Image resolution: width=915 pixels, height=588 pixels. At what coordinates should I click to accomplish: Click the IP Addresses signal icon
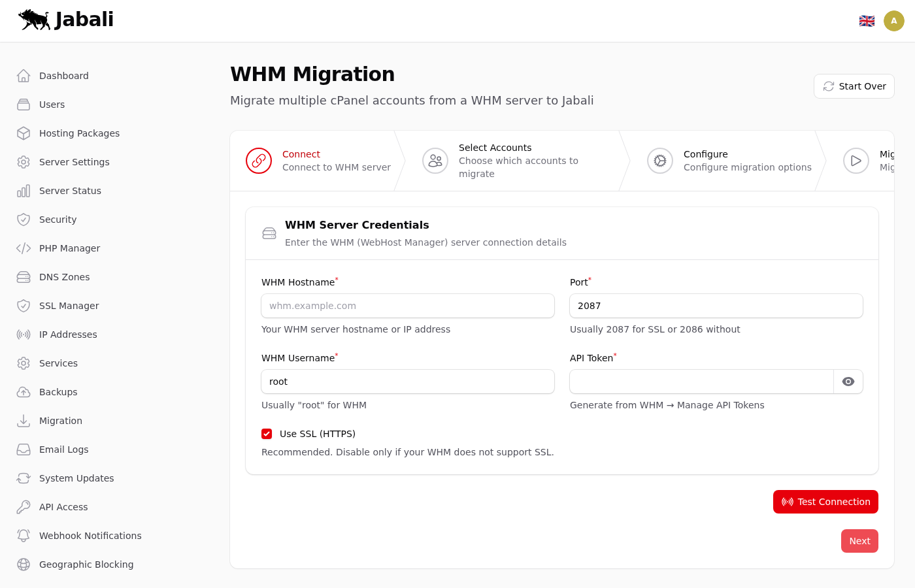pyautogui.click(x=24, y=335)
